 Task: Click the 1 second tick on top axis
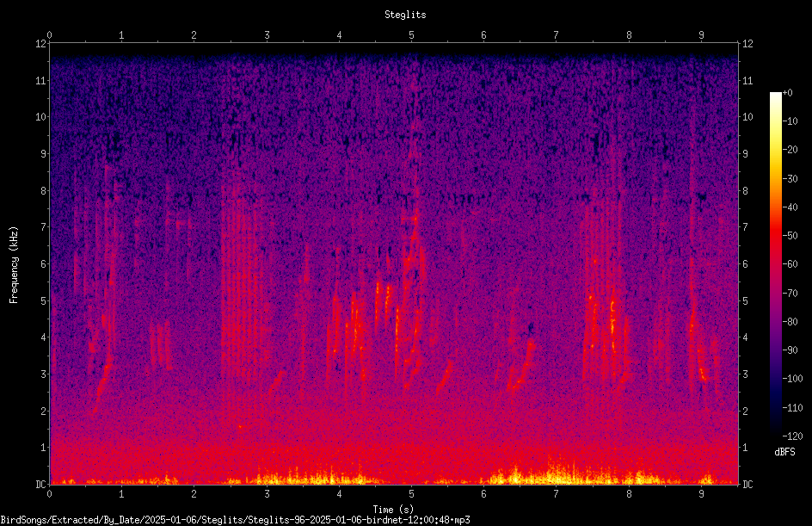tap(121, 34)
